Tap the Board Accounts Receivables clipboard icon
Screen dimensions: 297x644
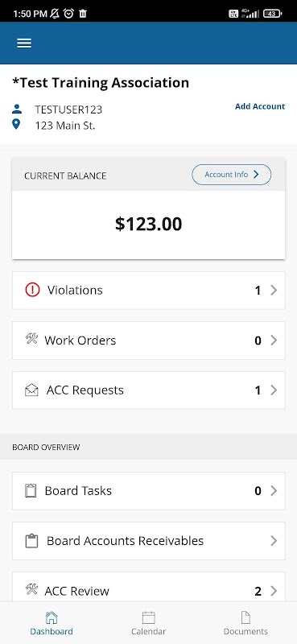coord(31,541)
